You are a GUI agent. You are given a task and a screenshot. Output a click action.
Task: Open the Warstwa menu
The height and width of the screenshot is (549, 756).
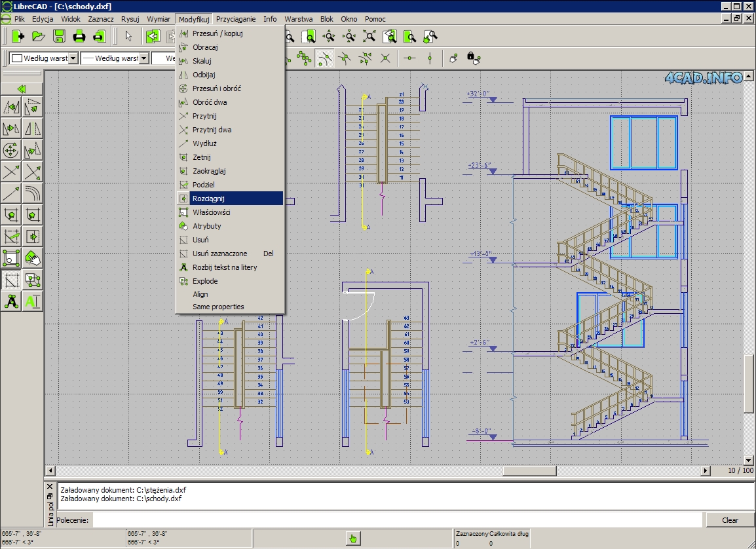[299, 19]
